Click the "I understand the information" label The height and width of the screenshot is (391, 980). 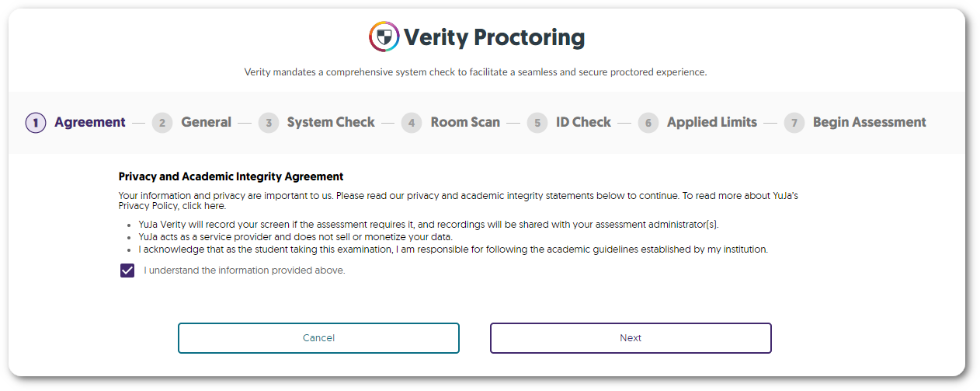(245, 271)
